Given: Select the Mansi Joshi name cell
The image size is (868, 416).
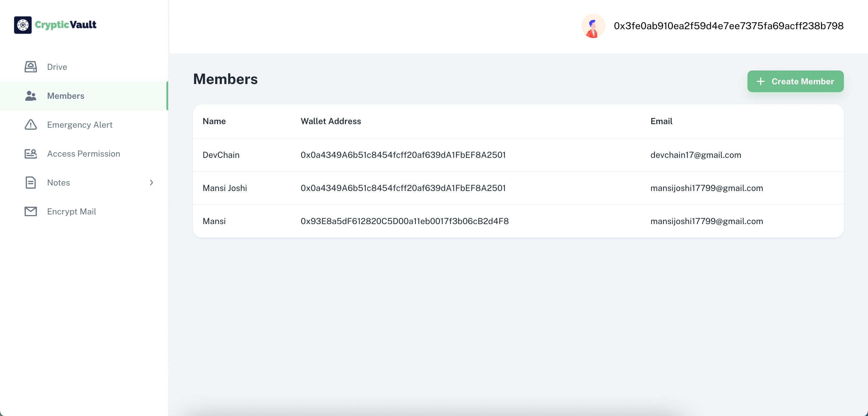Looking at the screenshot, I should click(225, 188).
